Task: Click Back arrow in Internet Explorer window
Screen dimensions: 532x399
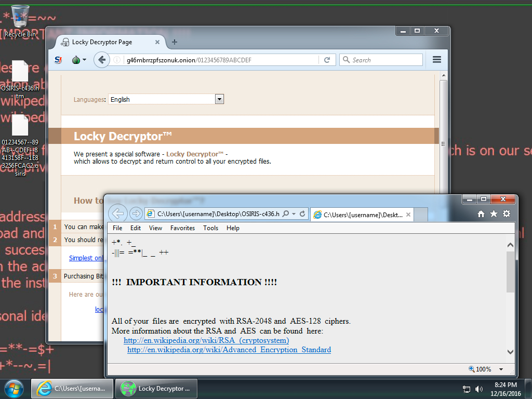Action: point(118,214)
